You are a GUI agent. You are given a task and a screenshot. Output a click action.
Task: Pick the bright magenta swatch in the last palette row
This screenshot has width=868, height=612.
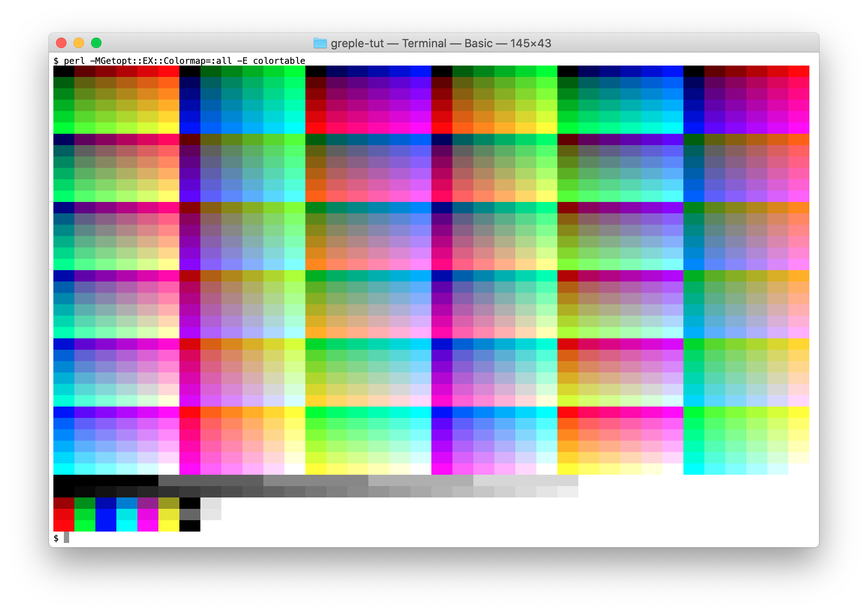click(x=148, y=526)
